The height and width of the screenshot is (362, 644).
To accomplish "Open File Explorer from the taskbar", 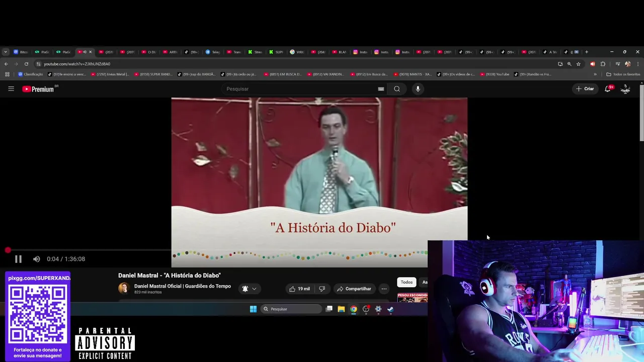I will (x=341, y=309).
